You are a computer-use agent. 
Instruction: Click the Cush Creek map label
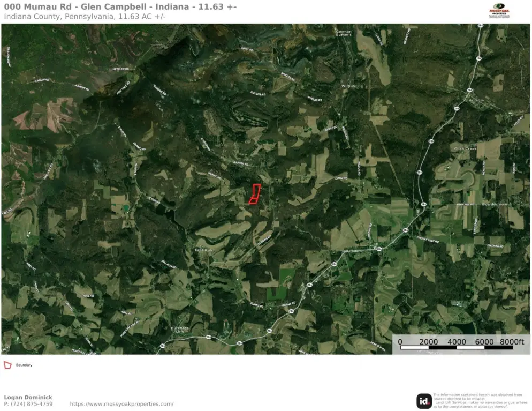pos(466,148)
